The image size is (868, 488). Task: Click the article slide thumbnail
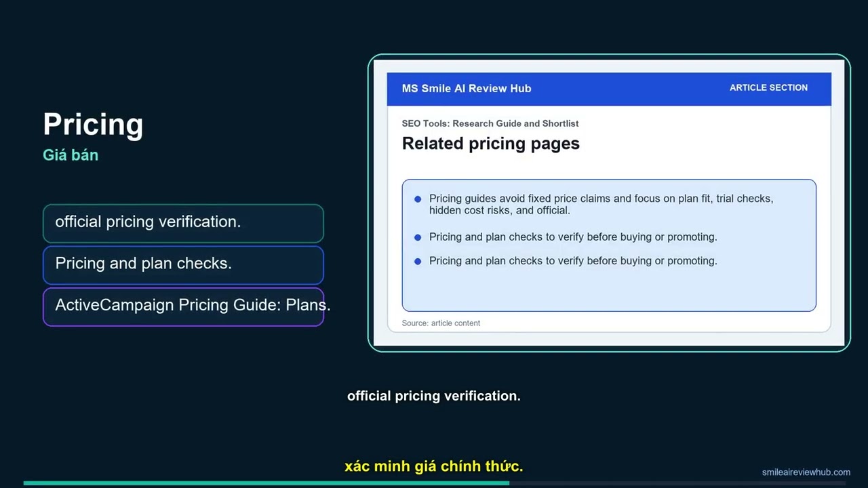[609, 203]
